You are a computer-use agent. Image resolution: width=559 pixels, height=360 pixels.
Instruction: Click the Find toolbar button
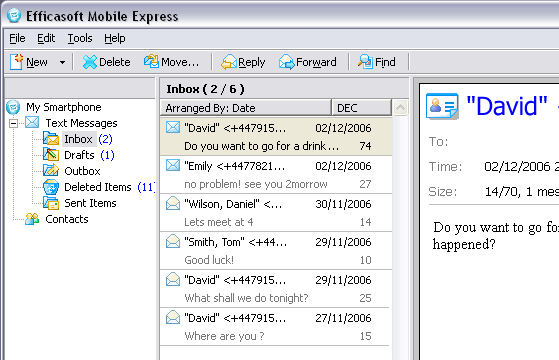point(377,62)
